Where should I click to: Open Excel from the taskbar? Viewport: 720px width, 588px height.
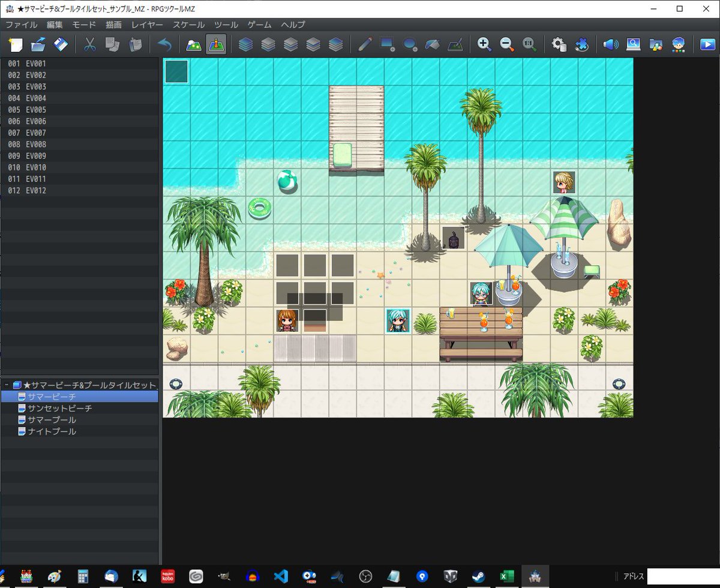point(507,577)
